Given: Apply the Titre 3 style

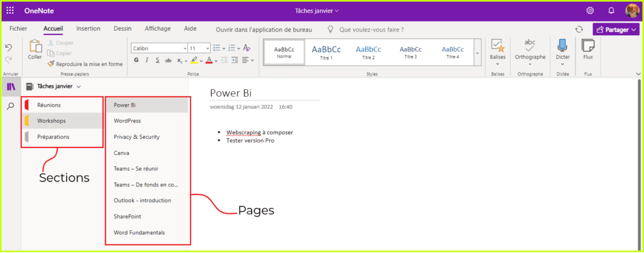Looking at the screenshot, I should click(x=411, y=52).
